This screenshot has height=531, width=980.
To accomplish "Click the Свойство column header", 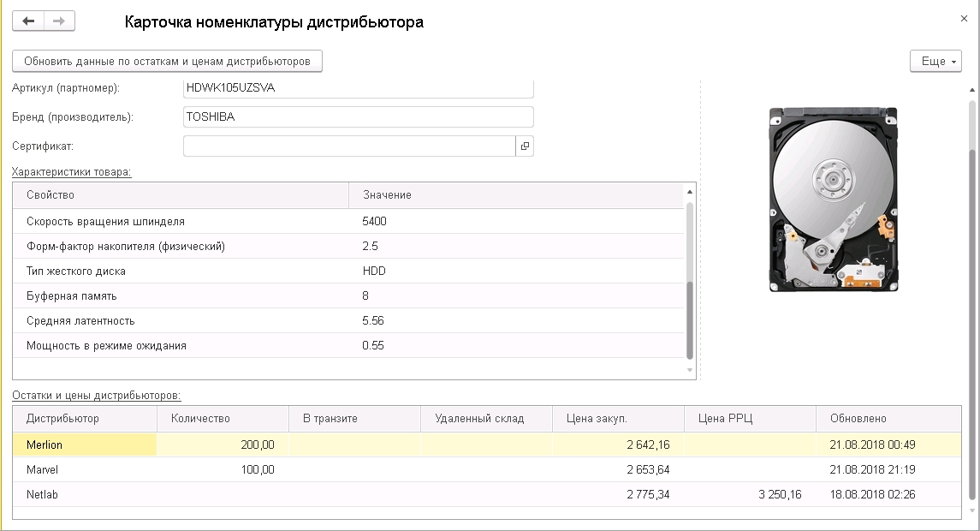I will (180, 195).
